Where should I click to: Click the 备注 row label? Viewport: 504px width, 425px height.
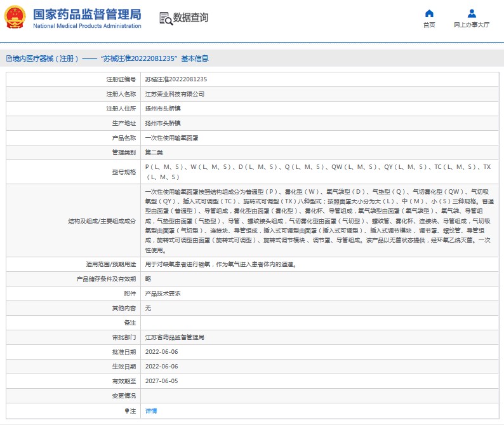(130, 323)
